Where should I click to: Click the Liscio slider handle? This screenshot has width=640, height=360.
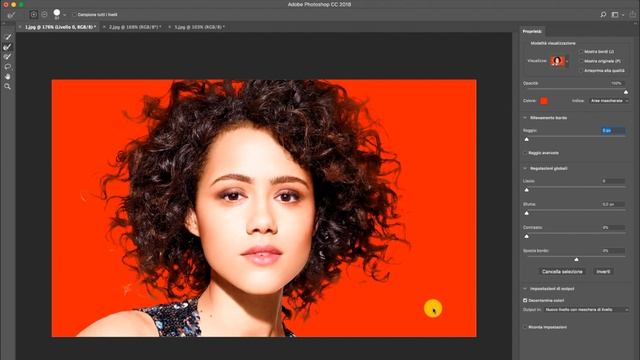pyautogui.click(x=527, y=190)
